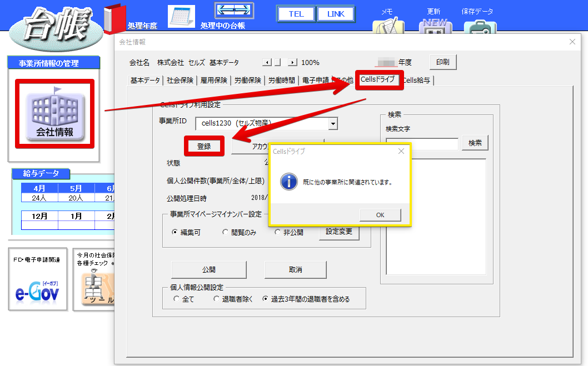Click the 12月 header in 給与データ
588x366 pixels.
coord(39,216)
